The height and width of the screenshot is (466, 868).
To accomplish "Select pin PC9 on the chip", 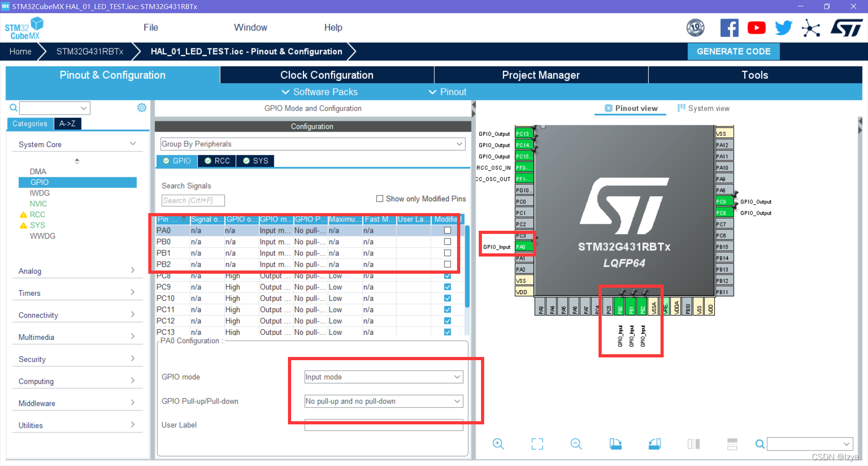I will [724, 202].
